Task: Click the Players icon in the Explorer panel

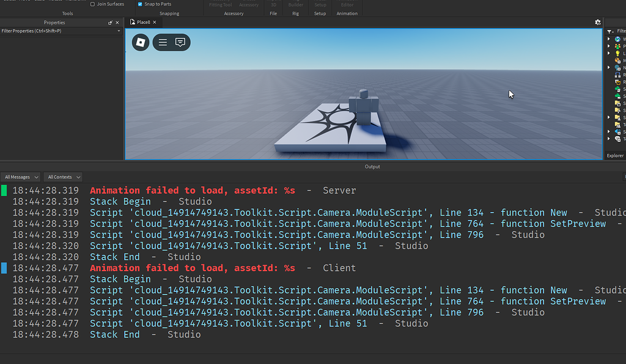Action: coord(619,46)
